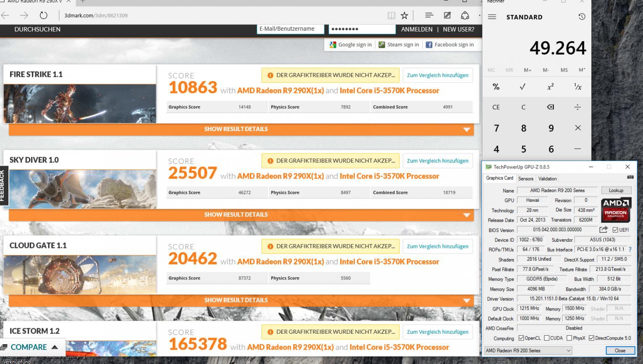This screenshot has width=643, height=364.
Task: Toggle the UEFI checkbox in GPU-Z
Action: pos(615,230)
